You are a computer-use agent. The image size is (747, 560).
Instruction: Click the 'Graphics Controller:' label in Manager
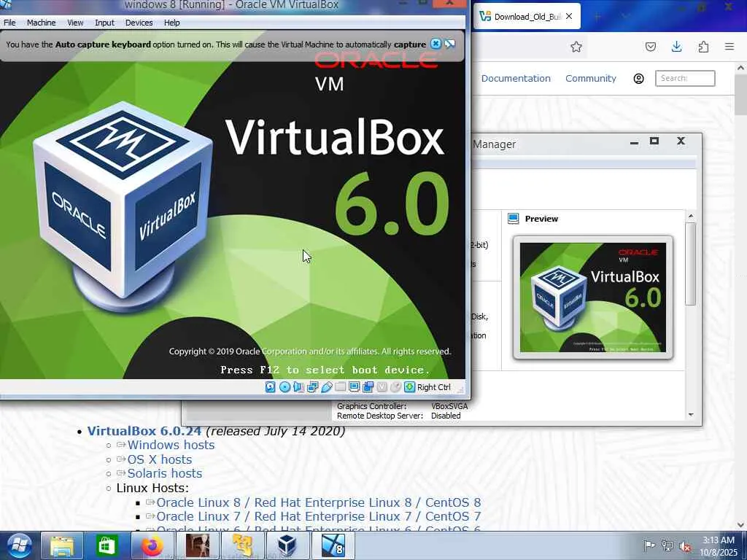tap(371, 406)
